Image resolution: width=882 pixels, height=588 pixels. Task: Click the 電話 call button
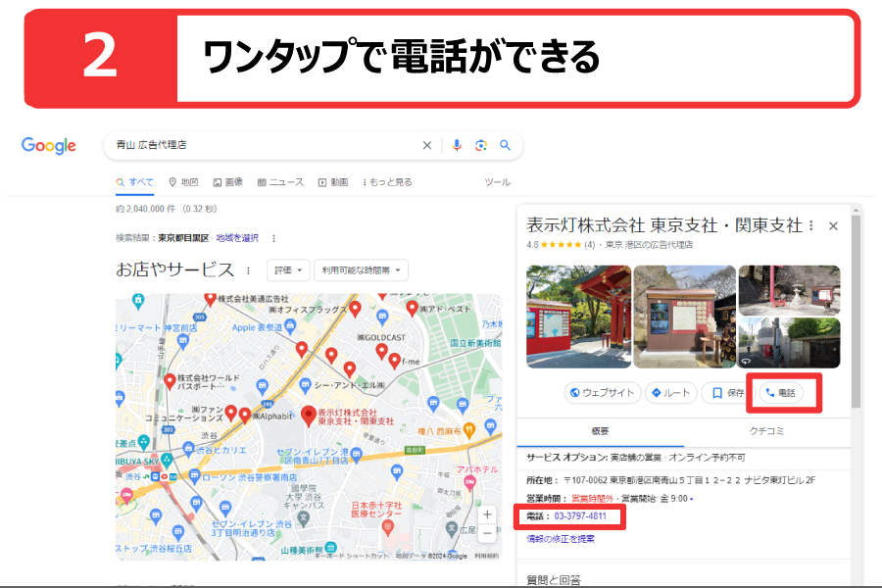(781, 393)
